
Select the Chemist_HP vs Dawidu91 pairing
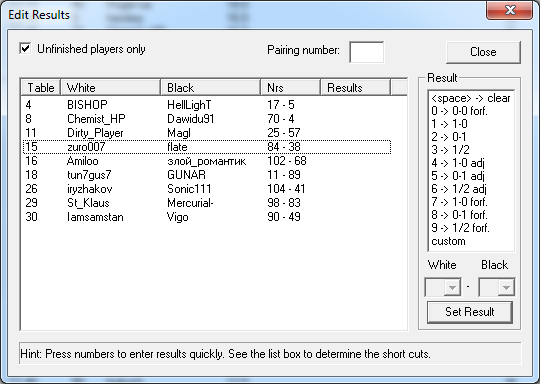(207, 119)
